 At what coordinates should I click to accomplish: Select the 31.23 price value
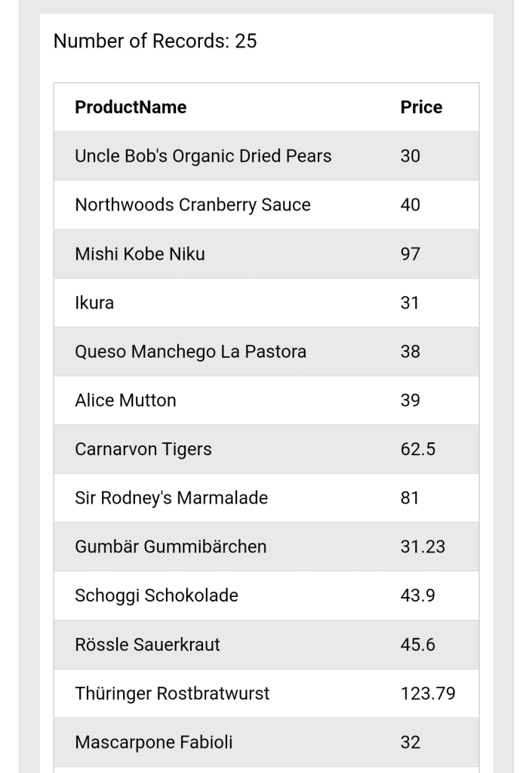coord(423,547)
